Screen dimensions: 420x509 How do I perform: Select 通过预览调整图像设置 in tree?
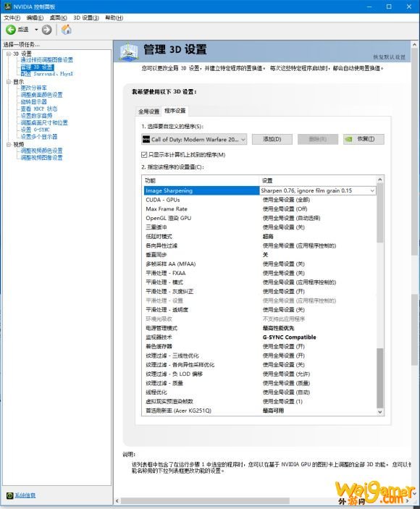pos(47,60)
